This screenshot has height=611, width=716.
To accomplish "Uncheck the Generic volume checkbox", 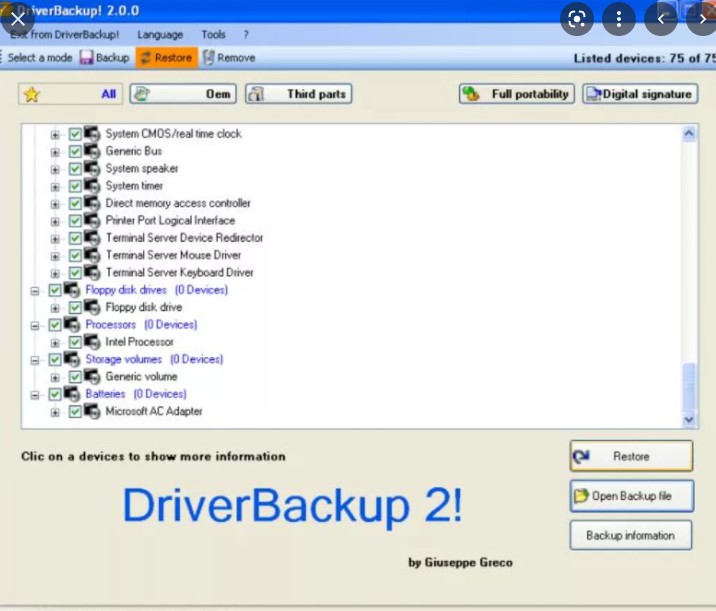I will [x=75, y=377].
